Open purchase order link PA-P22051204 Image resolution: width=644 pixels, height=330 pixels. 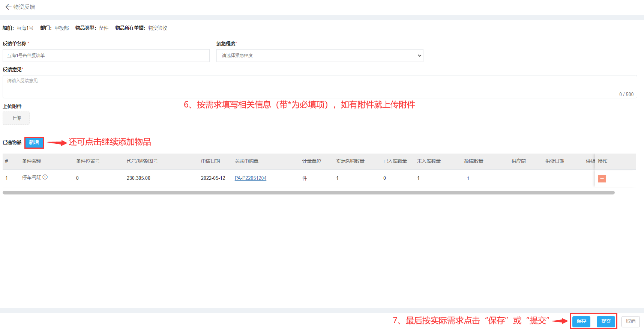coord(251,178)
